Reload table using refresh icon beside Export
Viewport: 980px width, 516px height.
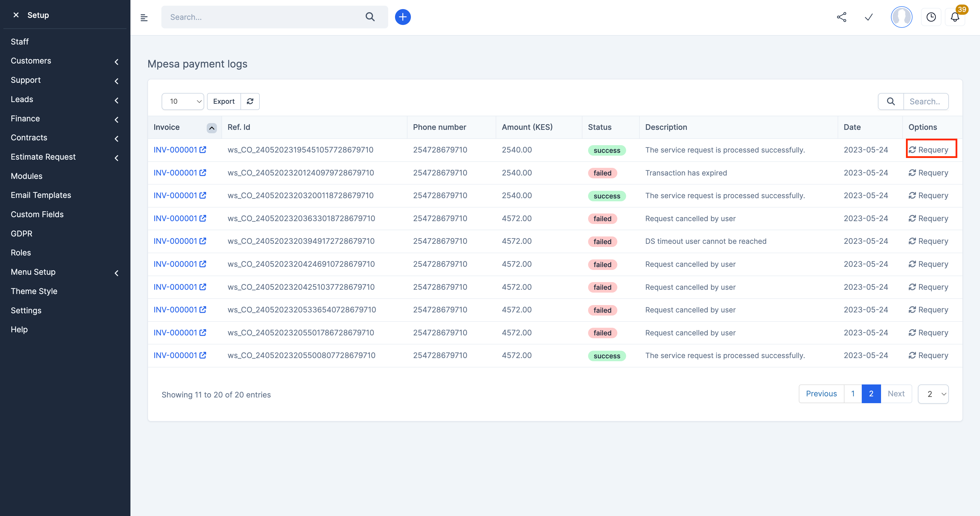250,101
